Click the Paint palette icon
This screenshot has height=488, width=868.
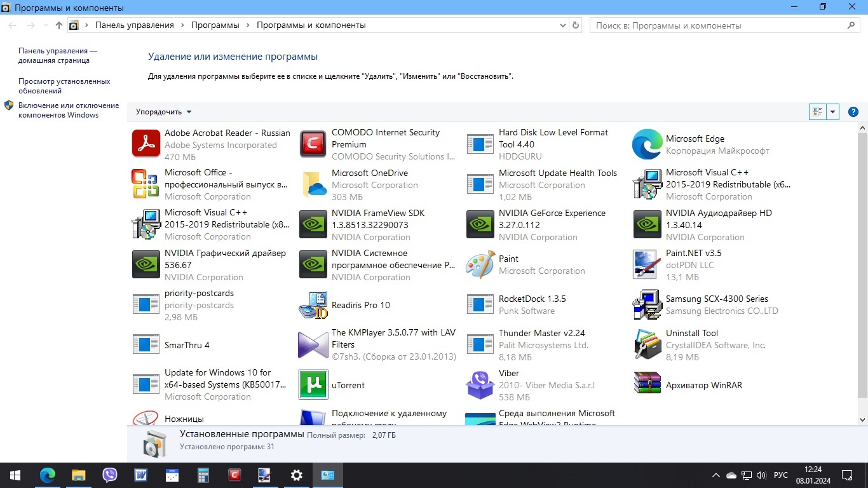click(x=480, y=264)
